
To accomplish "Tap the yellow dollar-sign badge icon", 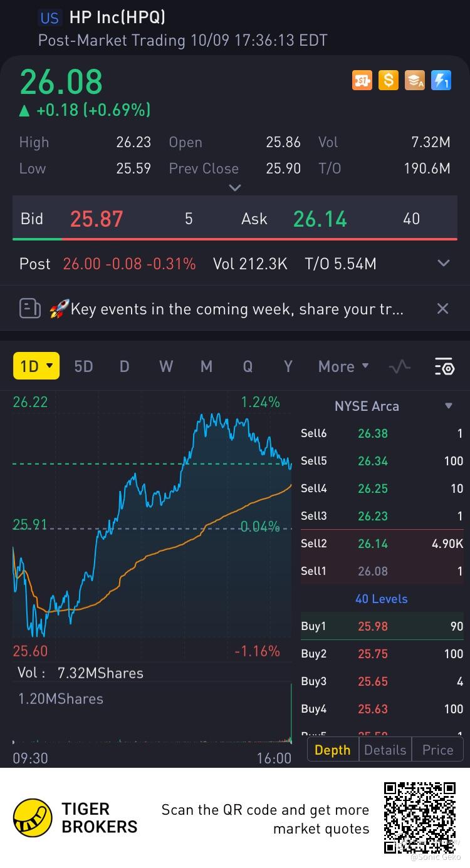I will click(x=389, y=80).
